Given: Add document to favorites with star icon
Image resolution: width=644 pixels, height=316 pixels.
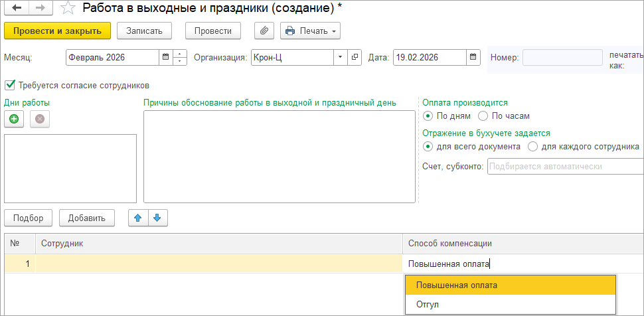Looking at the screenshot, I should (x=66, y=9).
